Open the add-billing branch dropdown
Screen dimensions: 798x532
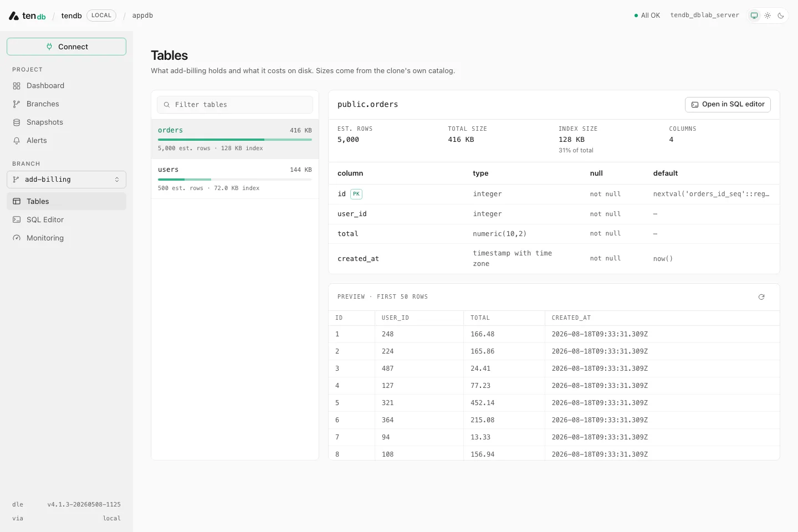(66, 180)
